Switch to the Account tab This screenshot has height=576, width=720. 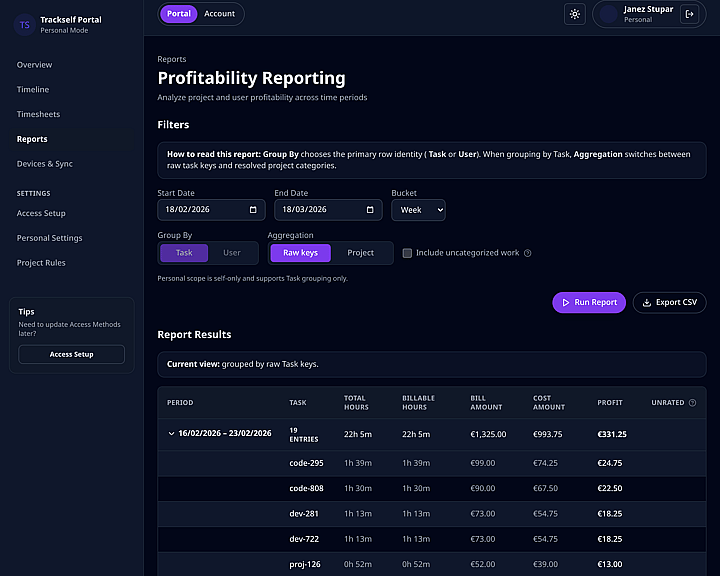219,14
